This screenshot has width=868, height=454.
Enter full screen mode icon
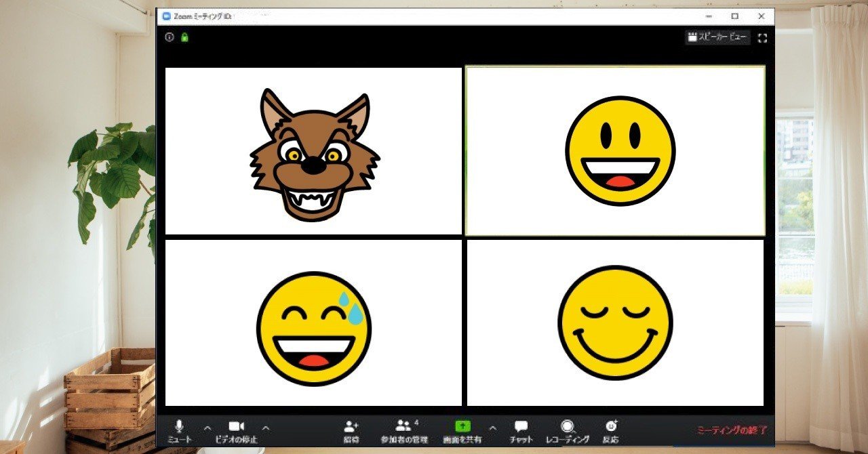click(x=762, y=38)
